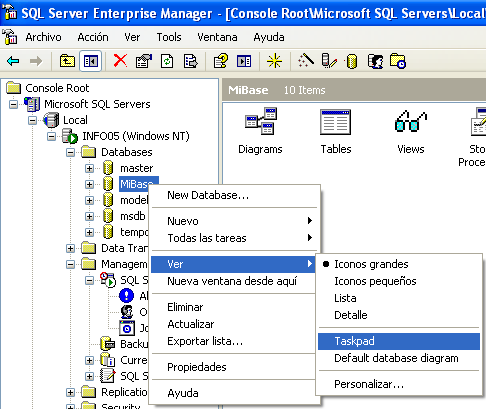The height and width of the screenshot is (409, 486).
Task: Open the menu bar Ayuda menu
Action: coord(269,37)
